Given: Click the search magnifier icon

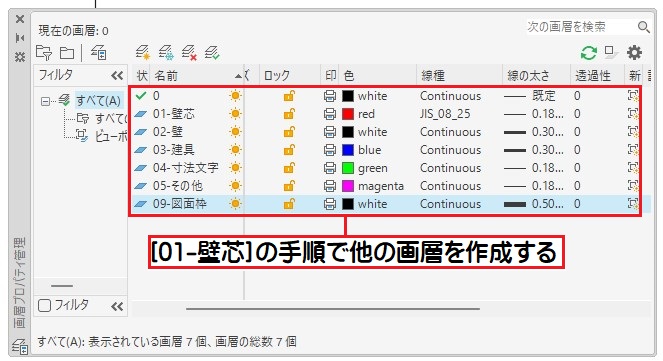Looking at the screenshot, I should click(x=644, y=27).
